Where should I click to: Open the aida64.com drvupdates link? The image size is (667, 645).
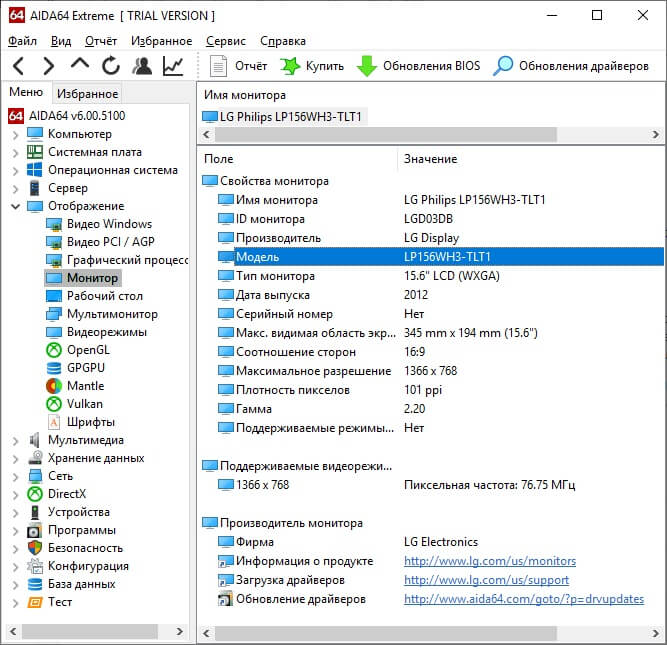524,599
